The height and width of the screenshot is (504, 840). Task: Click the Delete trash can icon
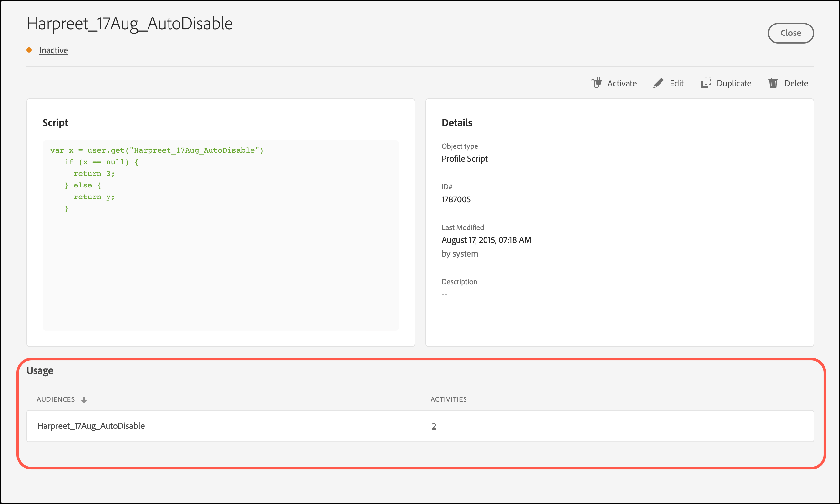click(x=773, y=83)
